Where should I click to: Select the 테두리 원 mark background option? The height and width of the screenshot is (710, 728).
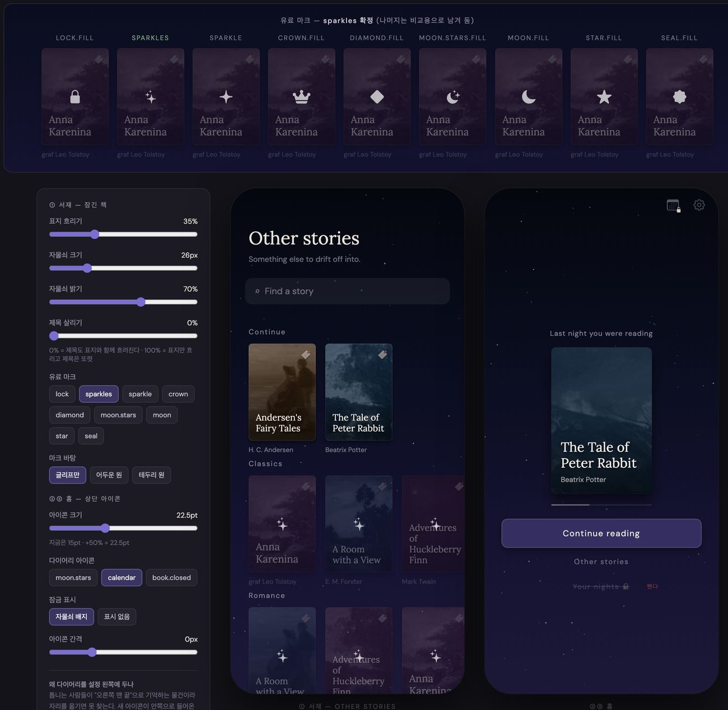[x=151, y=475]
